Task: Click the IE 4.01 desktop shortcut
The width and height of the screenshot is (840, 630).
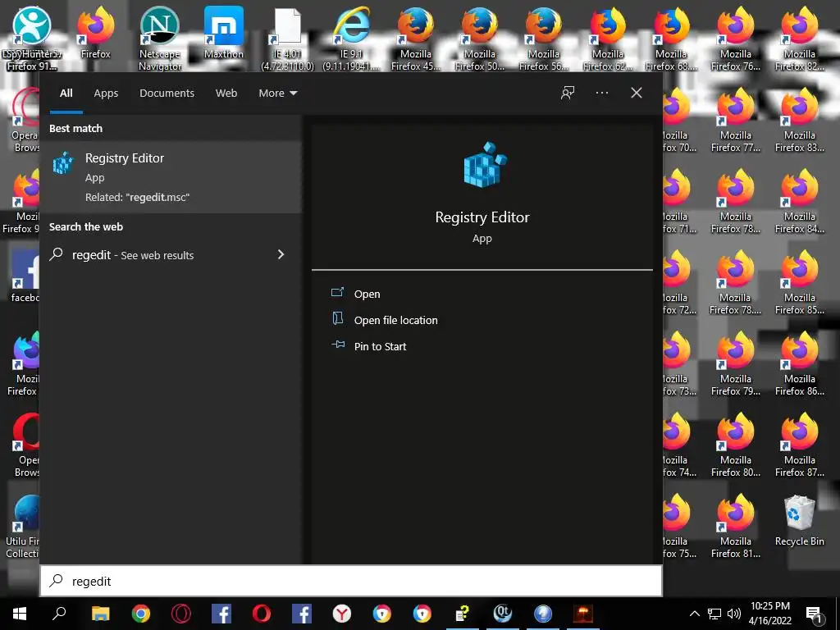Action: coord(287,39)
